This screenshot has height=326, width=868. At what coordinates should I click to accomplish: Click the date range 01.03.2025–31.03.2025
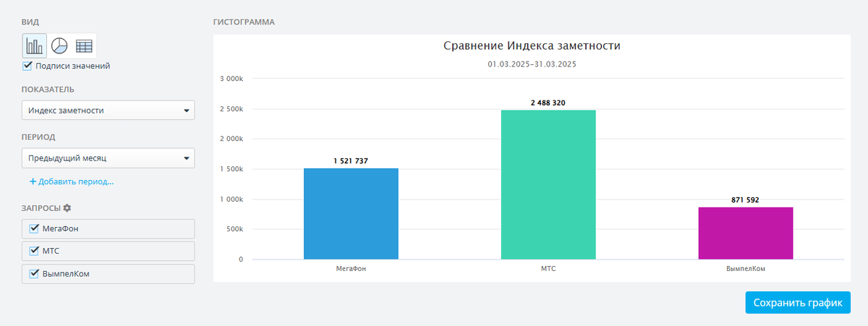[532, 64]
